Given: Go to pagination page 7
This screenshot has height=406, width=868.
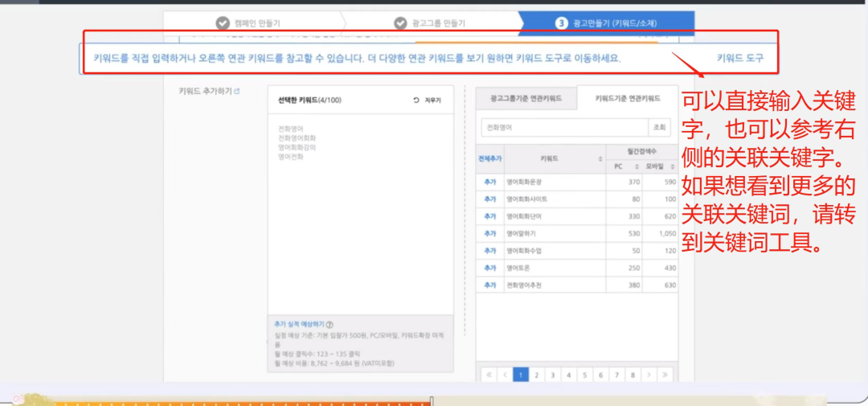Looking at the screenshot, I should point(616,375).
